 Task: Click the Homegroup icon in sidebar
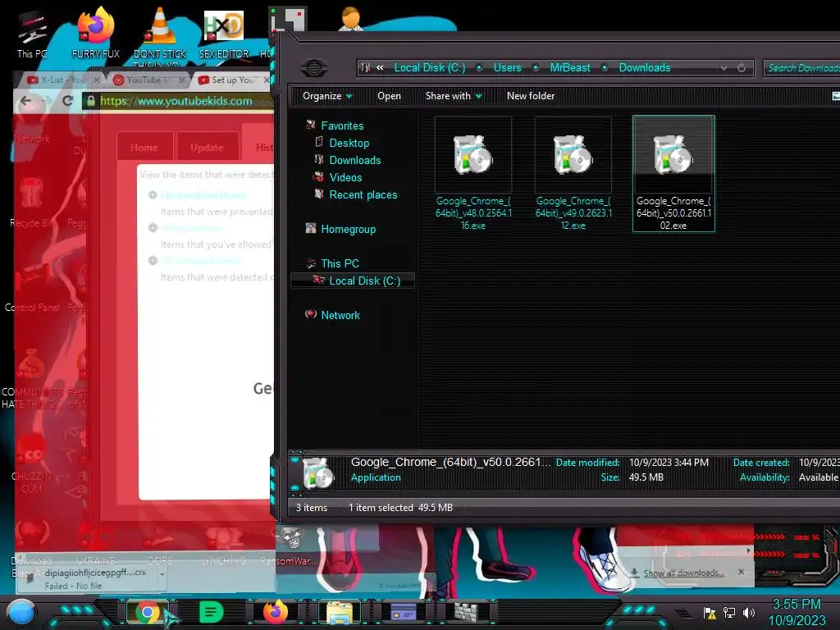click(311, 228)
